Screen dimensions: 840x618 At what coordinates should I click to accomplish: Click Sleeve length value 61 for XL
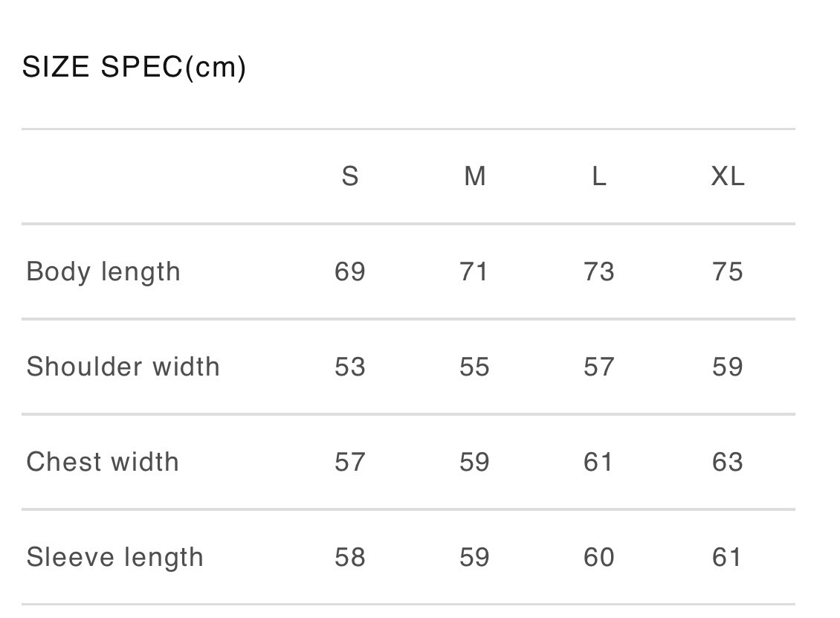727,557
